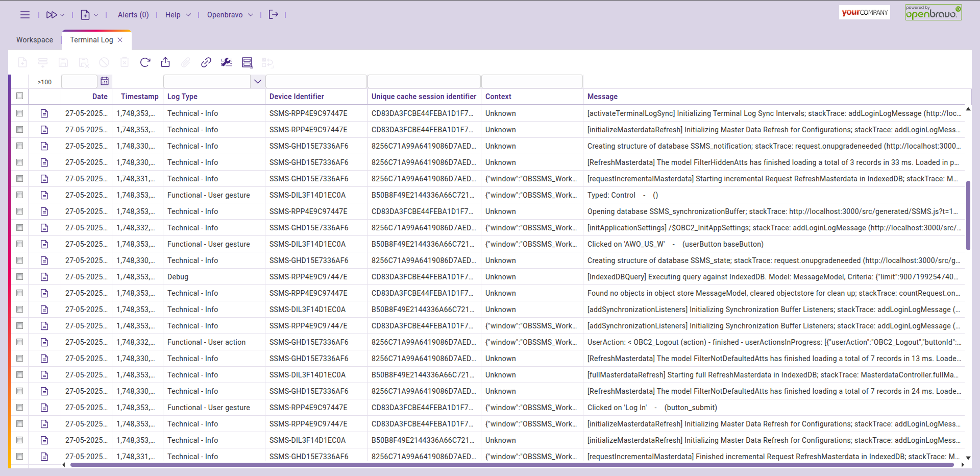This screenshot has height=476, width=980.
Task: Click the export to spreadsheet icon
Action: (165, 62)
